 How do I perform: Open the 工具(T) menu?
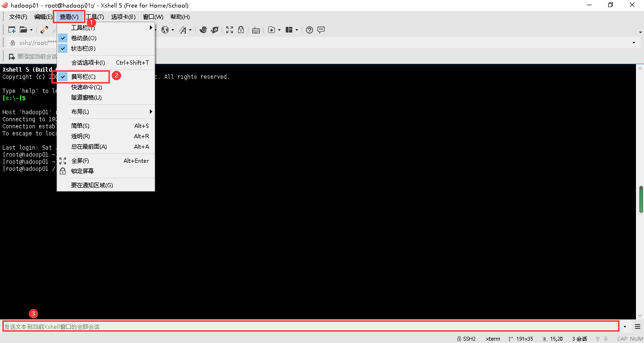click(x=95, y=17)
